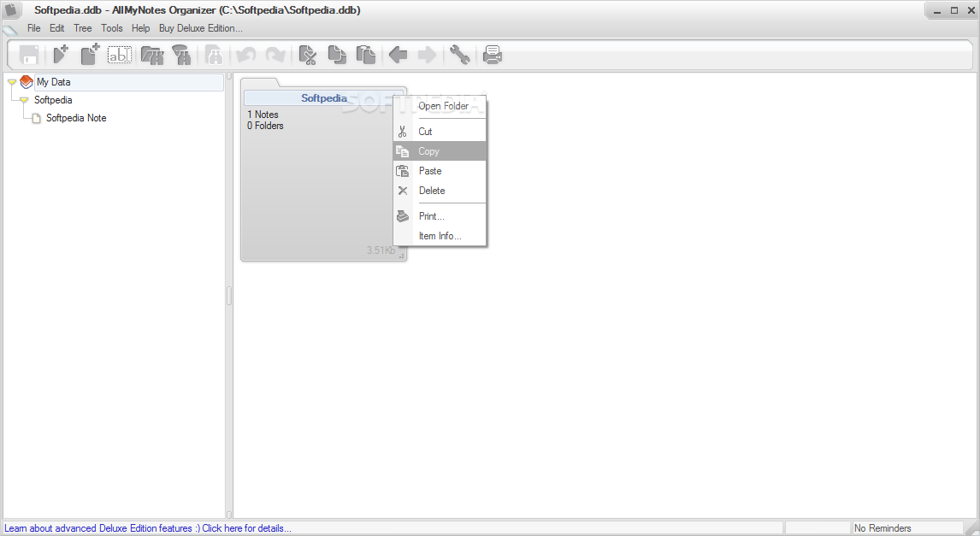Collapse the My Data tree root
980x536 pixels.
click(11, 82)
